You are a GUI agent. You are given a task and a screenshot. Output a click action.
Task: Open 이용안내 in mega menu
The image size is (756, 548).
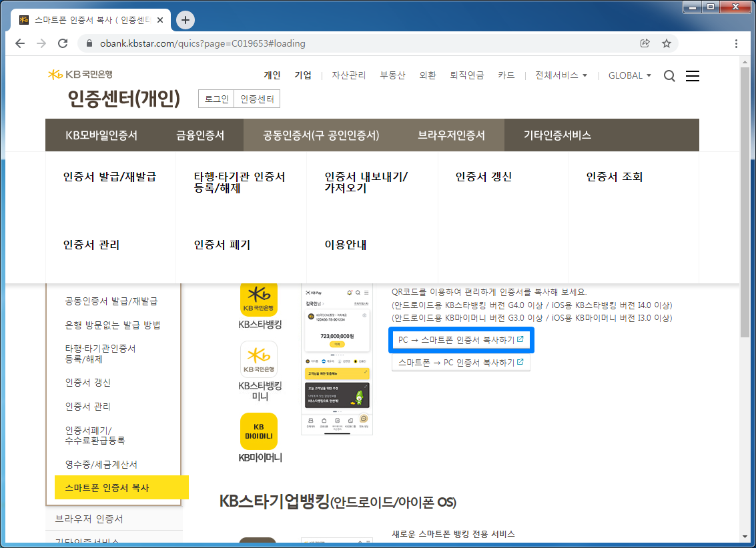[x=345, y=245]
